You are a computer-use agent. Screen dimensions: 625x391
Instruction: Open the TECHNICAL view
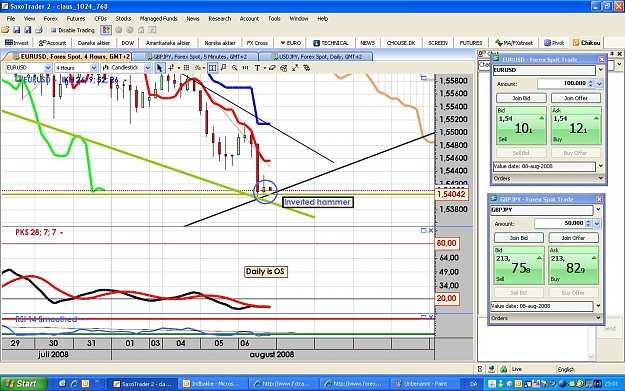click(x=331, y=43)
